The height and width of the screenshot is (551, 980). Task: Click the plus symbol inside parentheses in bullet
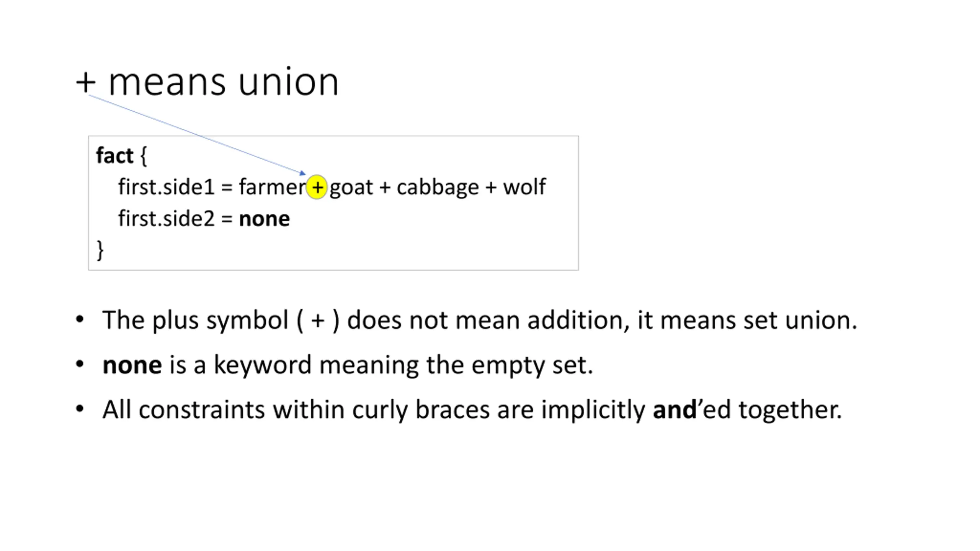coord(318,320)
